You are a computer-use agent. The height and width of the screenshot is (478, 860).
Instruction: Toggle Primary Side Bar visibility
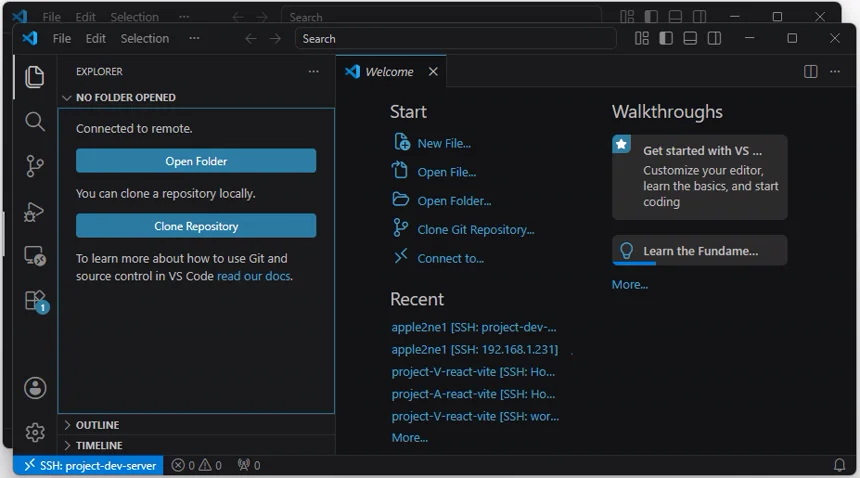tap(666, 38)
